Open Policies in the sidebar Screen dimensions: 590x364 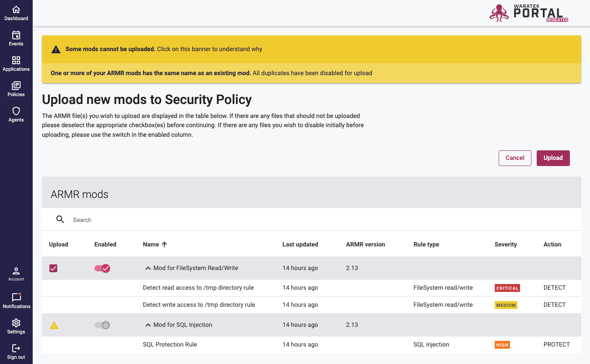click(16, 89)
